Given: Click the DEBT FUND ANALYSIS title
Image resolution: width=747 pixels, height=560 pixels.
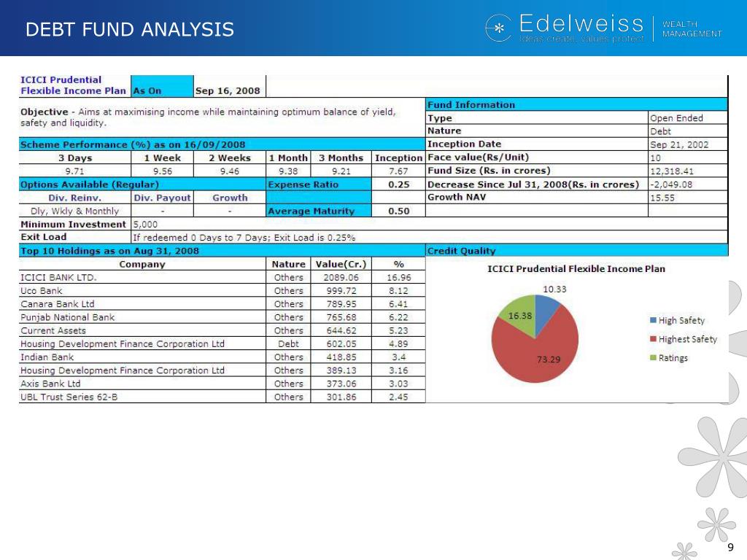Looking at the screenshot, I should point(130,29).
